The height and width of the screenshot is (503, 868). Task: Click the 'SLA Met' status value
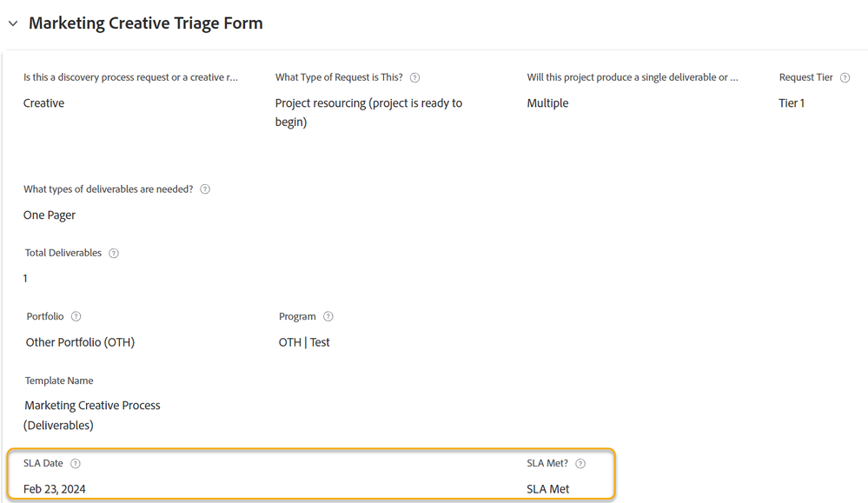[x=548, y=488]
